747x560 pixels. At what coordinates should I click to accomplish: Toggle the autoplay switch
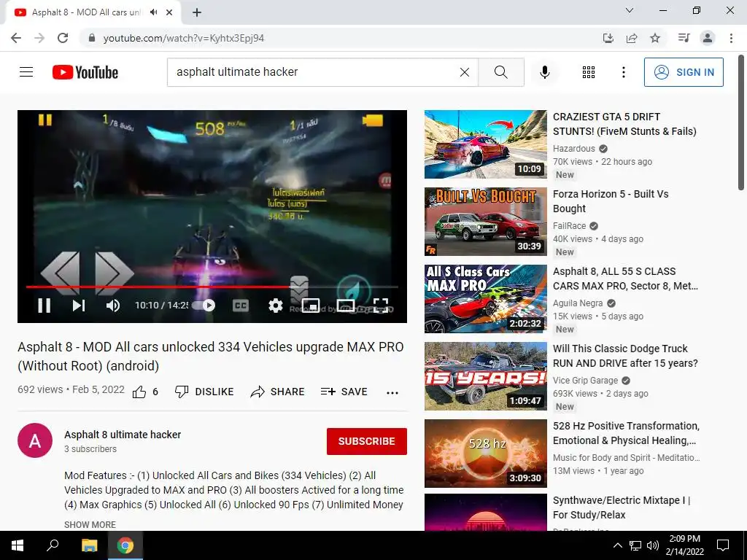pos(204,306)
